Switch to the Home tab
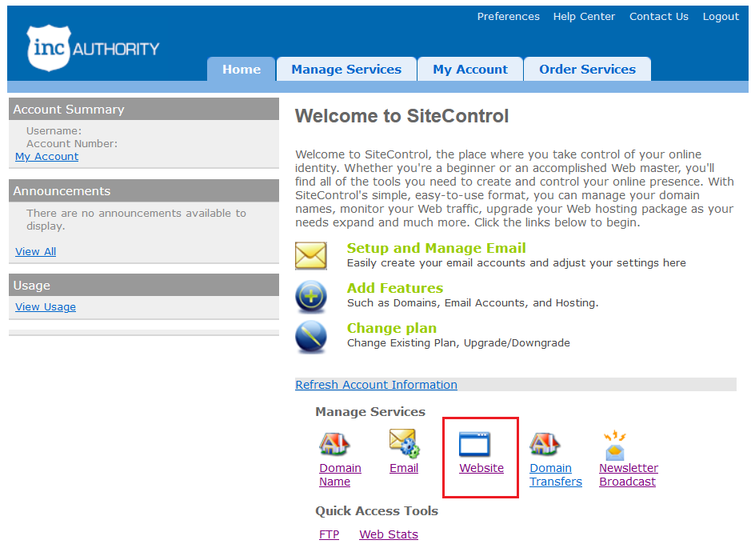This screenshot has width=751, height=560. [x=242, y=69]
